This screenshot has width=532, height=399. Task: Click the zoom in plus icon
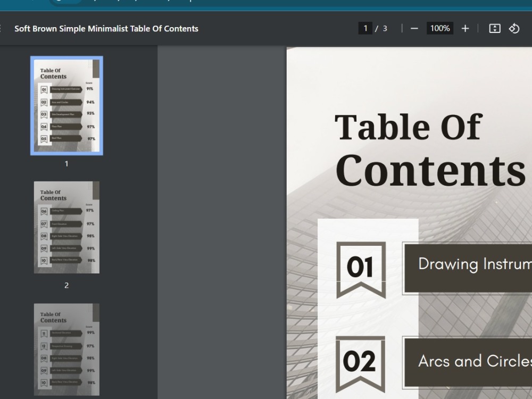point(465,29)
